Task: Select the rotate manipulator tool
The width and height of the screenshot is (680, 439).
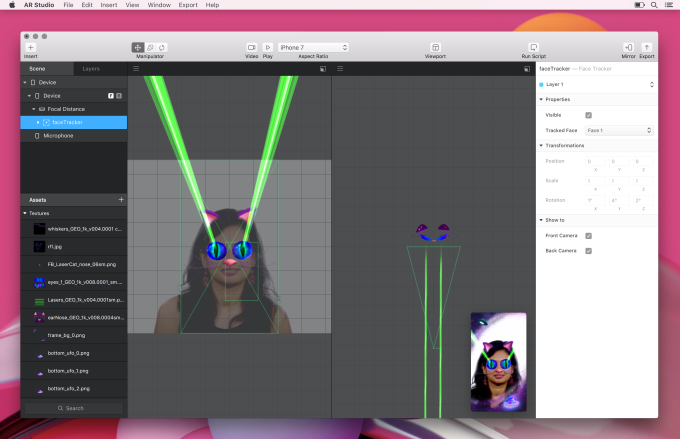Action: point(162,47)
